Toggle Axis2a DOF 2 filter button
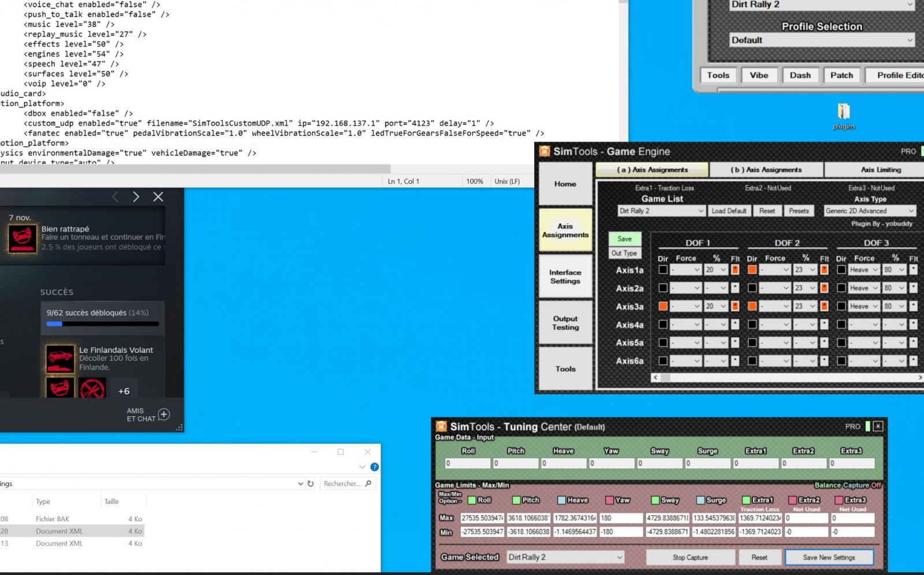This screenshot has width=924, height=575. click(x=824, y=288)
